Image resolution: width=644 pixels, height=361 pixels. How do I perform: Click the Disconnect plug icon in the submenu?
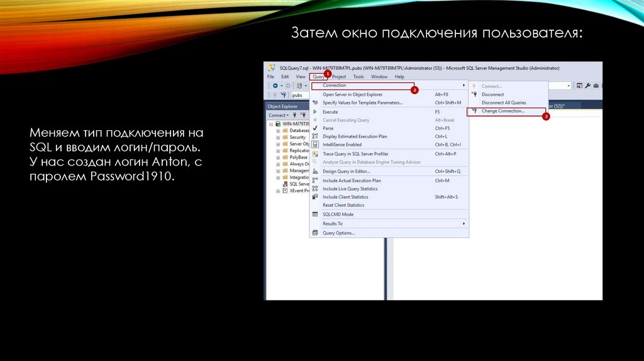tap(474, 94)
